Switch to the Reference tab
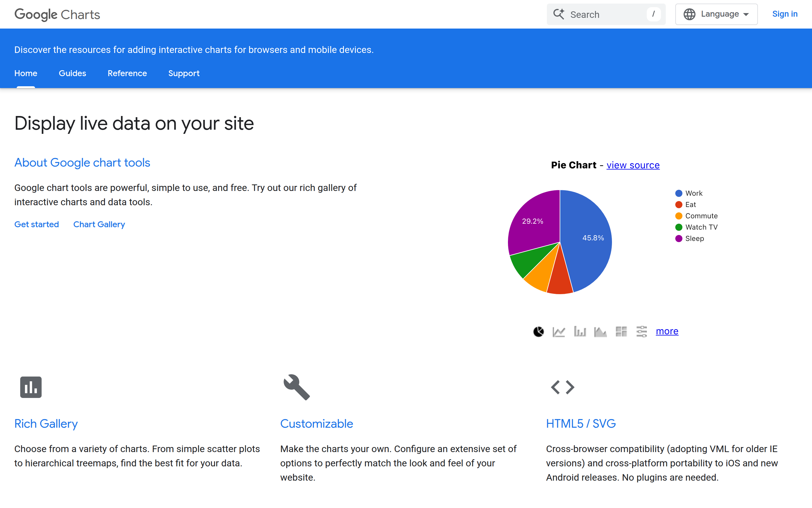 click(x=127, y=73)
